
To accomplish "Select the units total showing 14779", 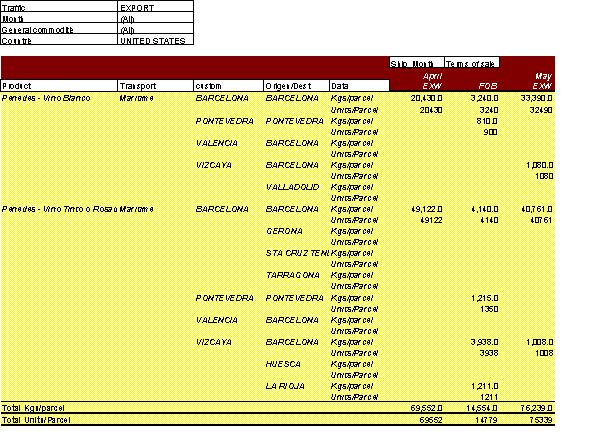I will [486, 420].
